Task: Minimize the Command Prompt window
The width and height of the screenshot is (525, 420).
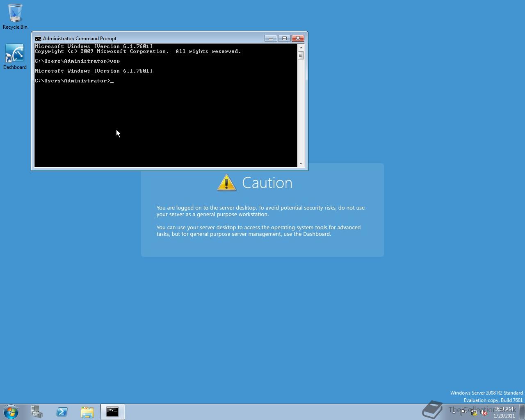Action: coord(271,38)
